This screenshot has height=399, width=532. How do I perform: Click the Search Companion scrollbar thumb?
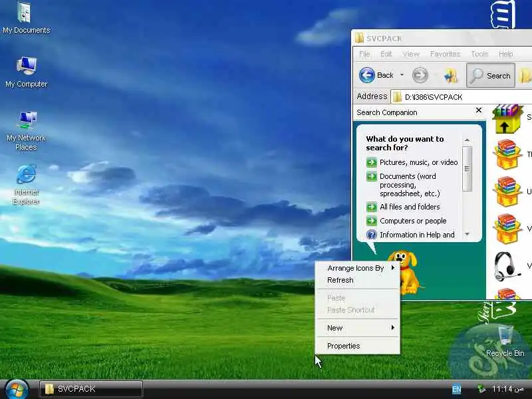(x=467, y=169)
